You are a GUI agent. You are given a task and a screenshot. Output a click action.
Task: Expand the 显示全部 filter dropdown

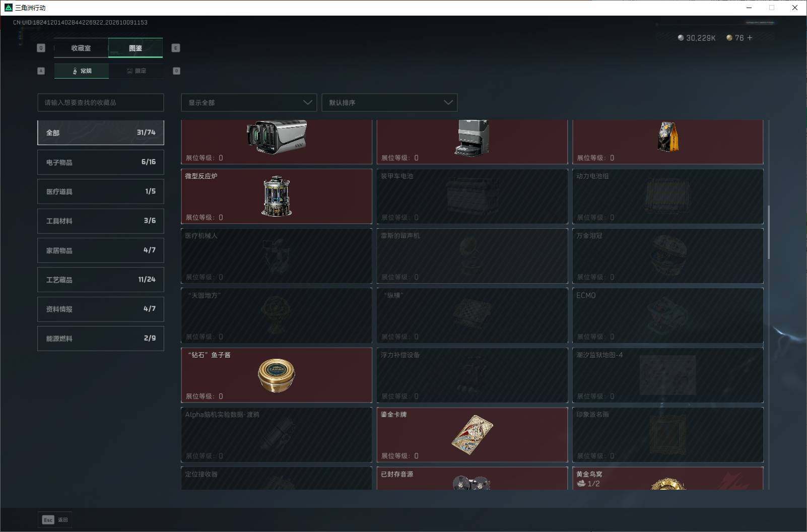pos(249,102)
